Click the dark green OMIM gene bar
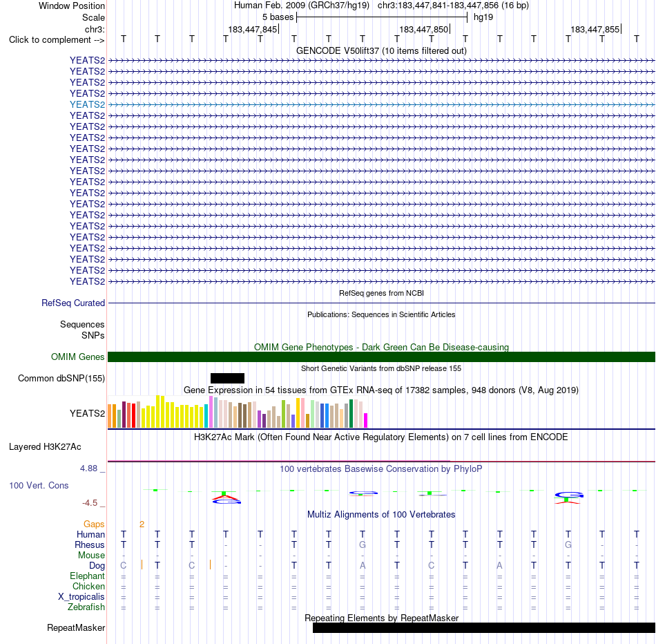The width and height of the screenshot is (656, 644). (381, 357)
